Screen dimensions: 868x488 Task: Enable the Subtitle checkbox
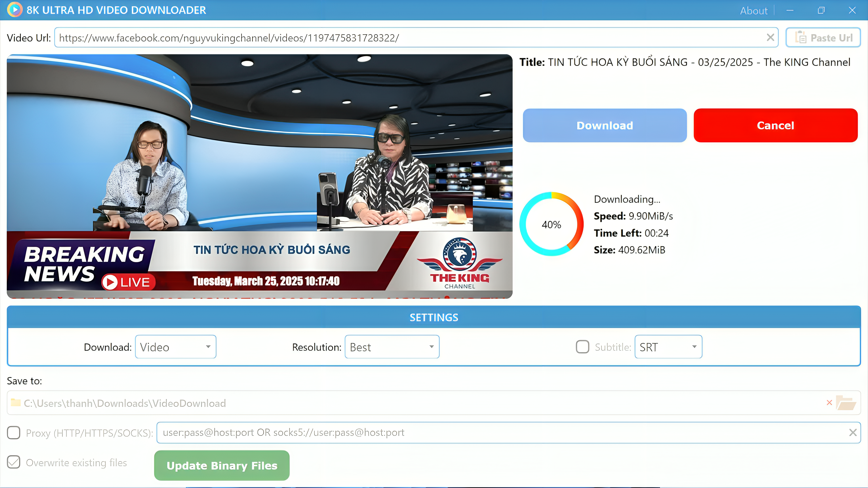tap(582, 347)
